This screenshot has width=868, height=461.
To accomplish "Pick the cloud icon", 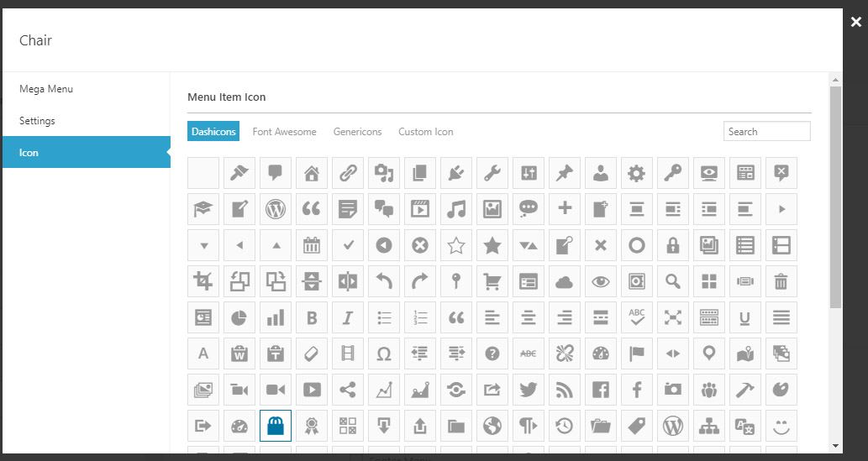I will tap(565, 281).
